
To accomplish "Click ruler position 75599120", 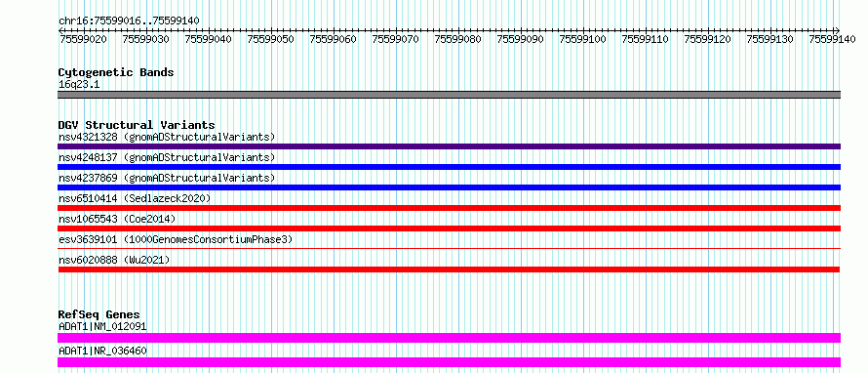I will click(x=707, y=39).
